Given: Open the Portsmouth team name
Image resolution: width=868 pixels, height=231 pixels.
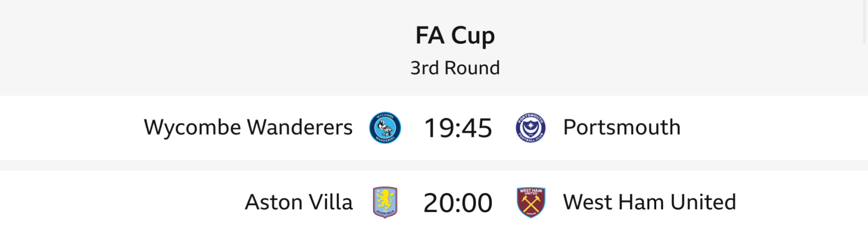Looking at the screenshot, I should click(622, 128).
